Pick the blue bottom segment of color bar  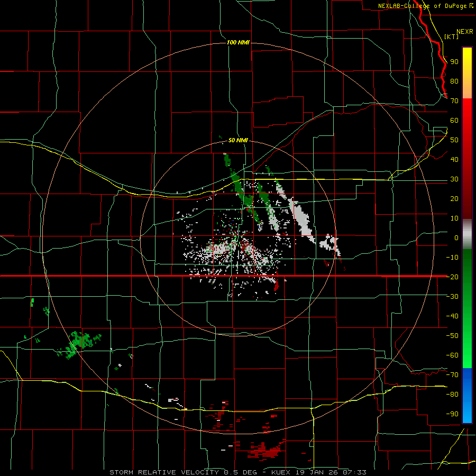[467, 395]
